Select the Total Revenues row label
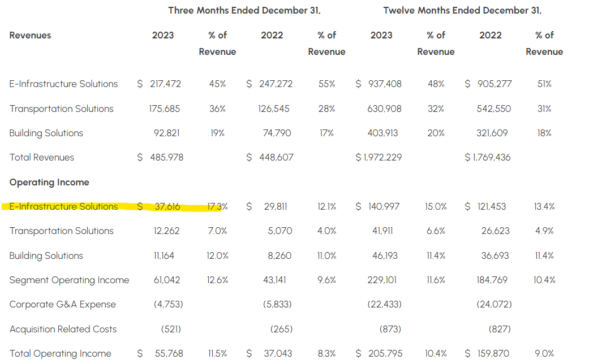Viewport: 589px width, 364px height. click(x=41, y=158)
